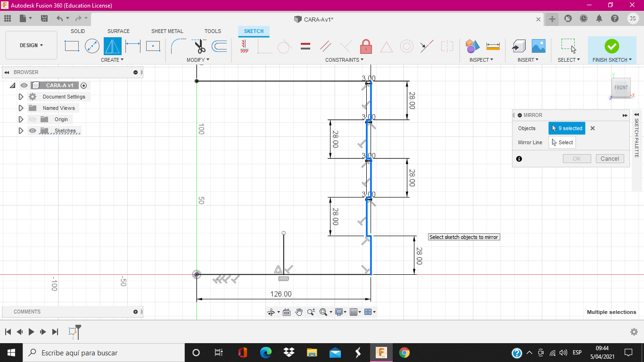Screen dimensions: 644x362
Task: Apply the Symmetry constraint
Action: 447,46
